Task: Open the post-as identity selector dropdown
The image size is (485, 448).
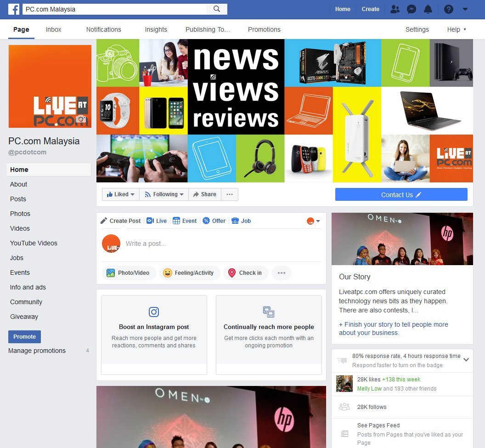Action: coord(313,221)
